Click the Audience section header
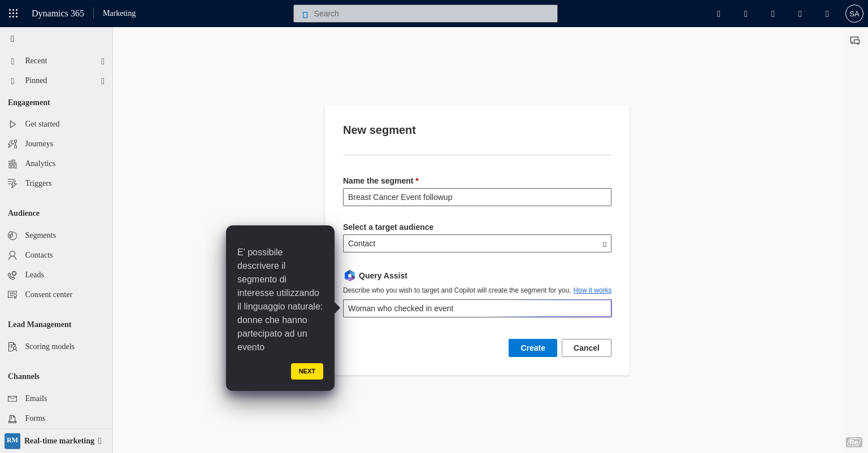Screen dimensions: 868x453 [24, 214]
